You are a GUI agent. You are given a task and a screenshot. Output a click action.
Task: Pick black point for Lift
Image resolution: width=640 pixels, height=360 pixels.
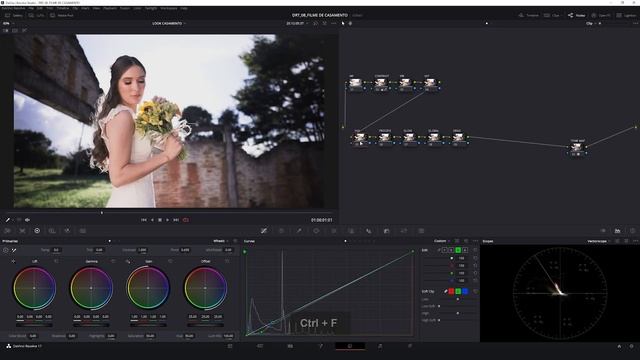pyautogui.click(x=13, y=261)
